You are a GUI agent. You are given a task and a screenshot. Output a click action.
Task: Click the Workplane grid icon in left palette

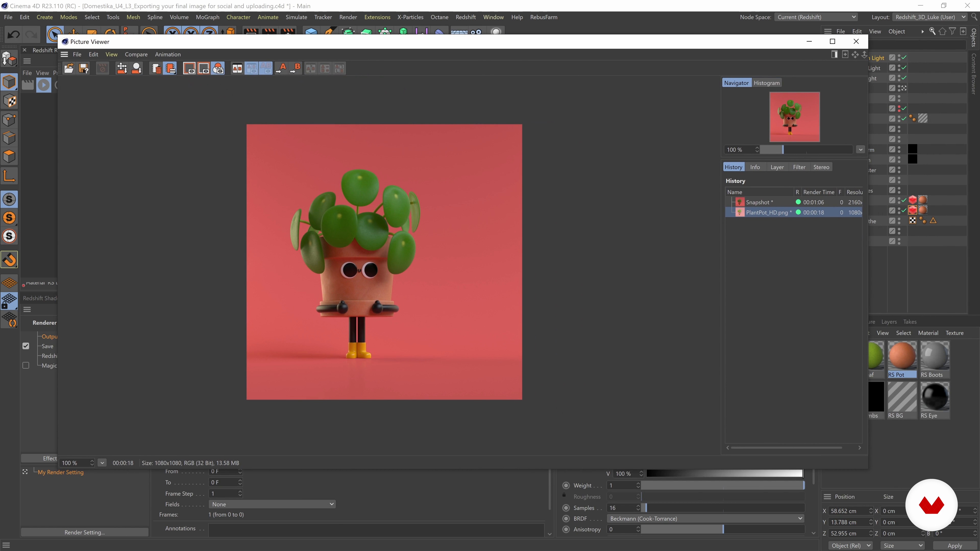(x=9, y=283)
